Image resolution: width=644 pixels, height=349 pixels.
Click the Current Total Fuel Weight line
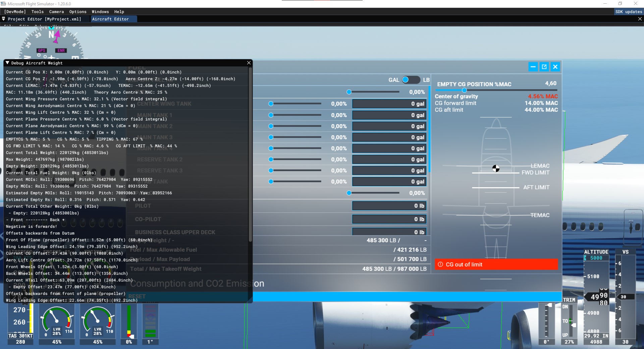pos(51,173)
